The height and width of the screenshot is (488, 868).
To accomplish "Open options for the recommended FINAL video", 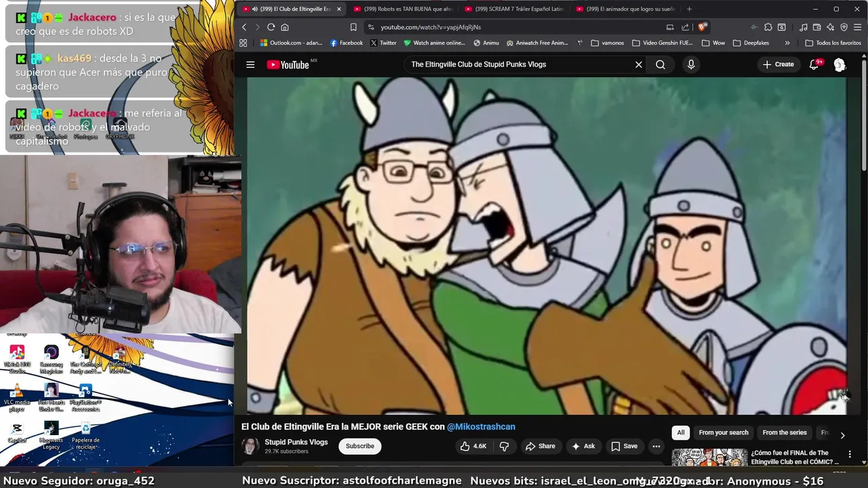I will 850,454.
